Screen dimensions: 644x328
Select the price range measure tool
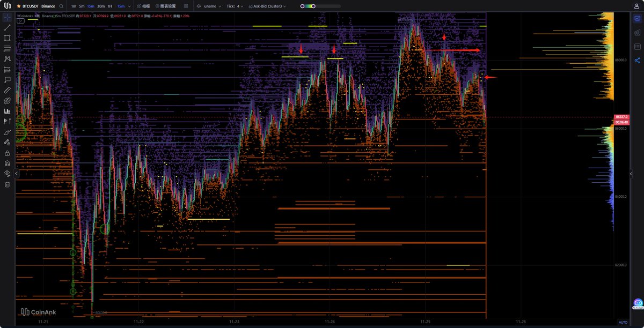[7, 70]
